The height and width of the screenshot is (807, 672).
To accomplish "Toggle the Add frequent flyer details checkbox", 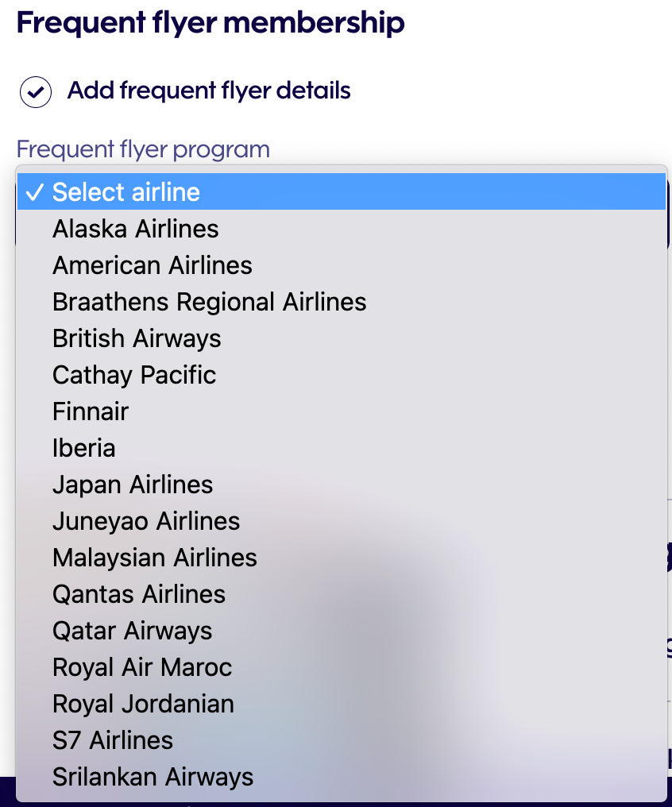I will pyautogui.click(x=36, y=92).
